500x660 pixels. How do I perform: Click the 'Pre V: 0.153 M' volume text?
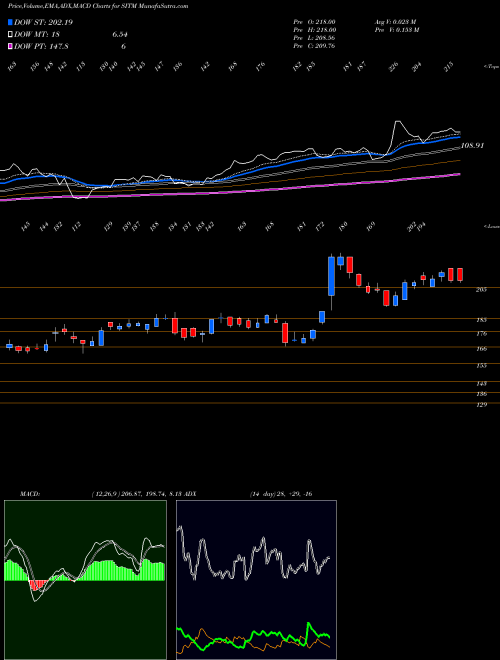point(396,30)
